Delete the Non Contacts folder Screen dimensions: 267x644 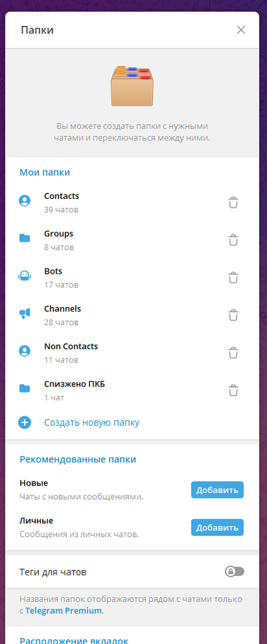tap(234, 353)
